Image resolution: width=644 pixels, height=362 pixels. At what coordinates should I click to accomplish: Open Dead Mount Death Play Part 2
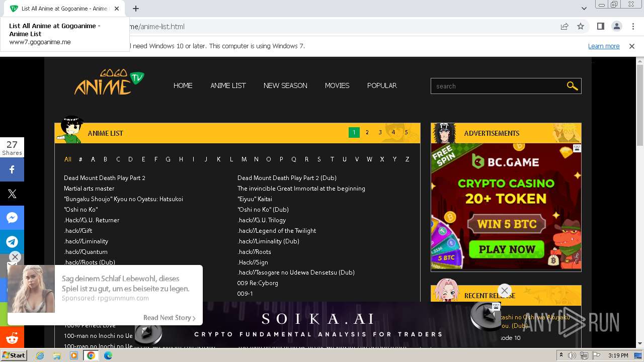coord(105,178)
